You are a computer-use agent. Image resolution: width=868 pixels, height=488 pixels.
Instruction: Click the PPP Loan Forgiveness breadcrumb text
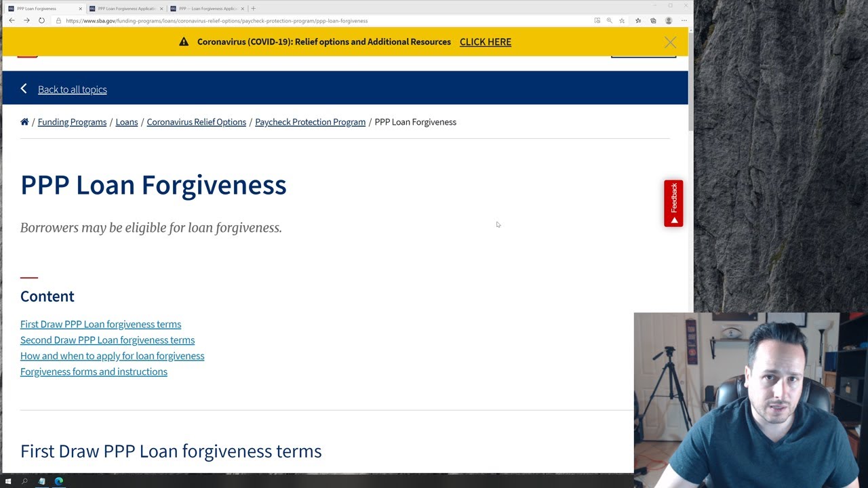click(x=416, y=122)
